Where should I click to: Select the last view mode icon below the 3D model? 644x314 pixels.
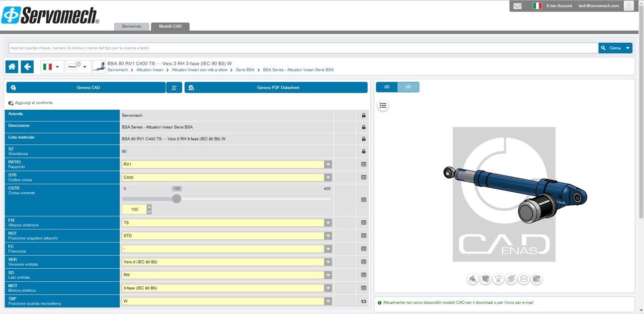[537, 279]
